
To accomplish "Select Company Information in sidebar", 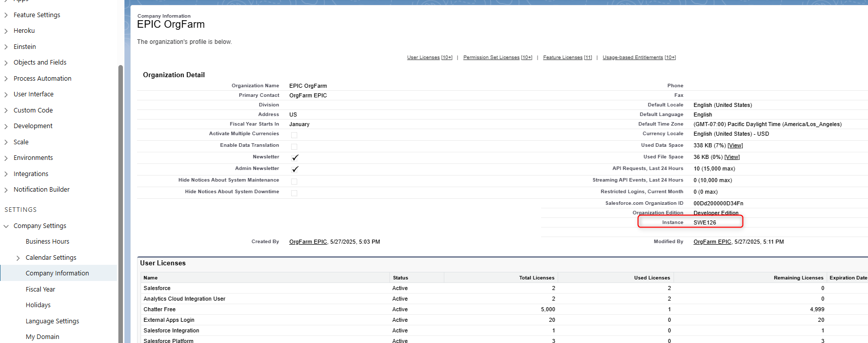I will 57,273.
